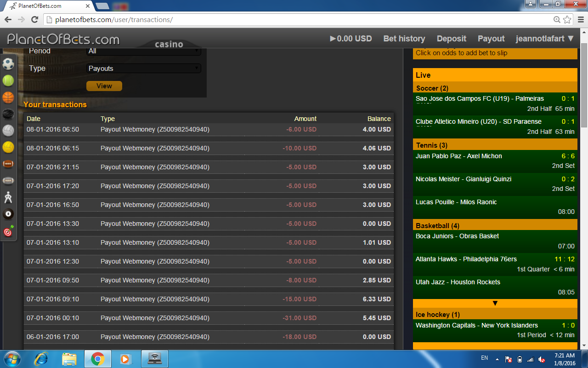Click the page vertical scrollbar
Screen dimensions: 588x368
point(584,86)
